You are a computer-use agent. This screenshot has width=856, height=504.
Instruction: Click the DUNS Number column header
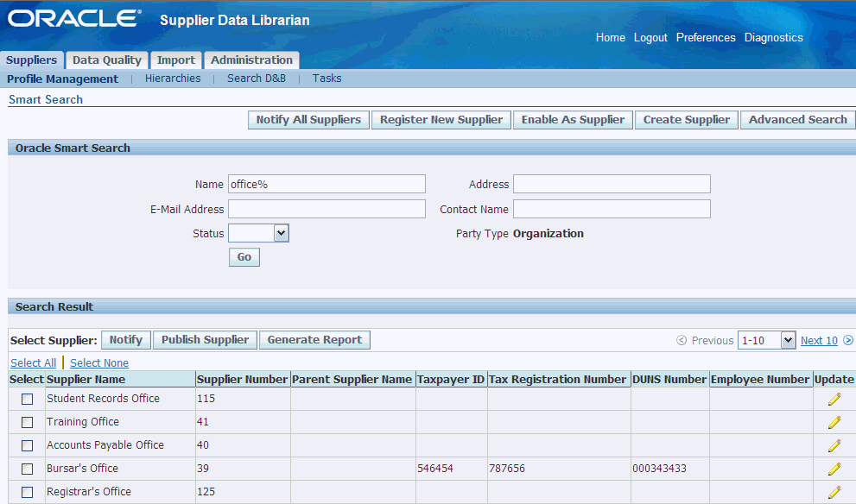(669, 380)
